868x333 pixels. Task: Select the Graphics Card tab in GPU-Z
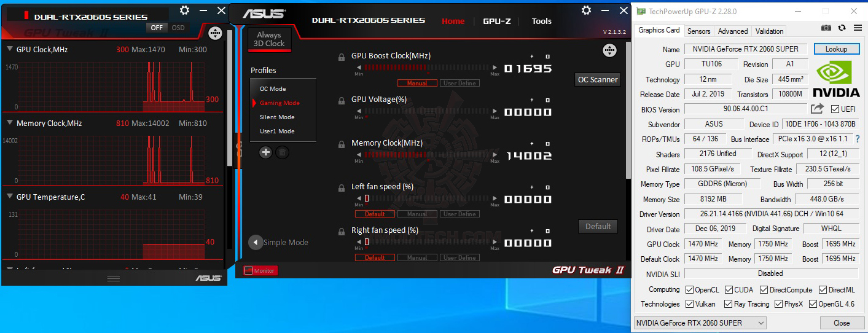point(659,30)
